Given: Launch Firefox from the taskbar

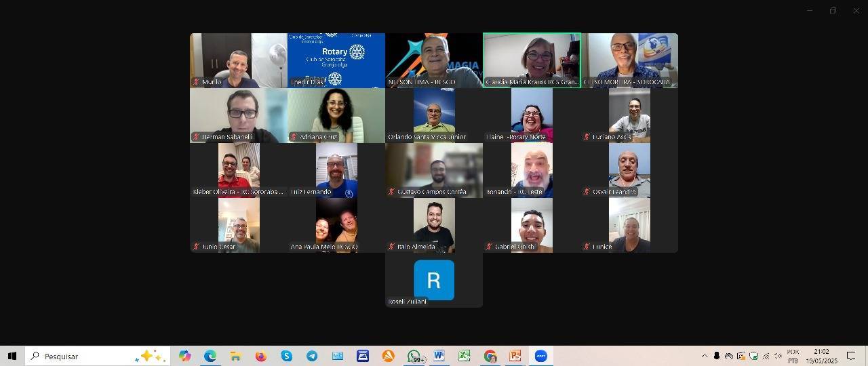Looking at the screenshot, I should click(260, 356).
